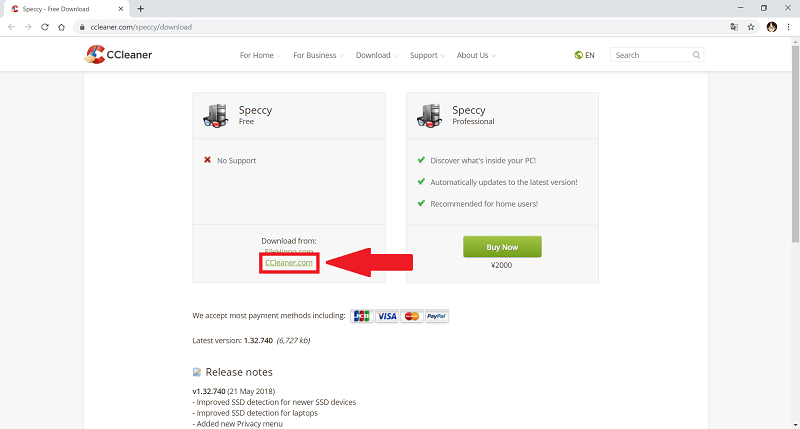Reload the page with the refresh button
Screen dimensions: 800x429
pos(46,27)
